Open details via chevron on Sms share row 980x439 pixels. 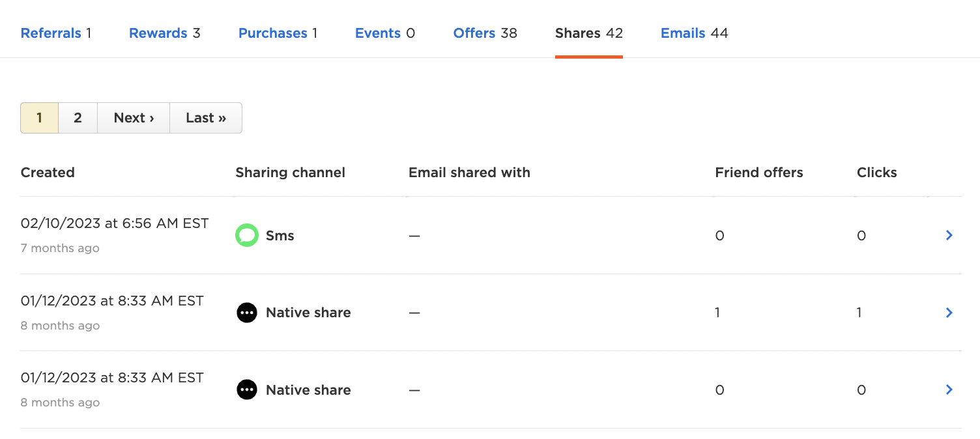click(x=949, y=235)
